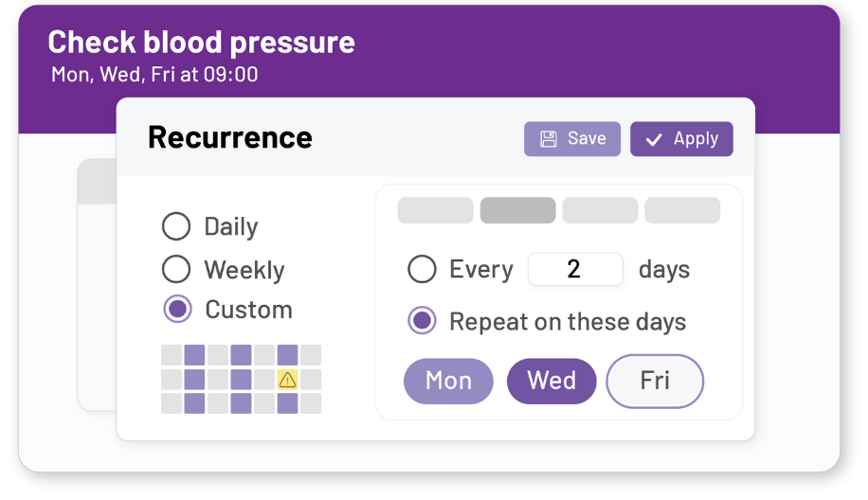
Task: Toggle the Wed day chip
Action: 552,381
